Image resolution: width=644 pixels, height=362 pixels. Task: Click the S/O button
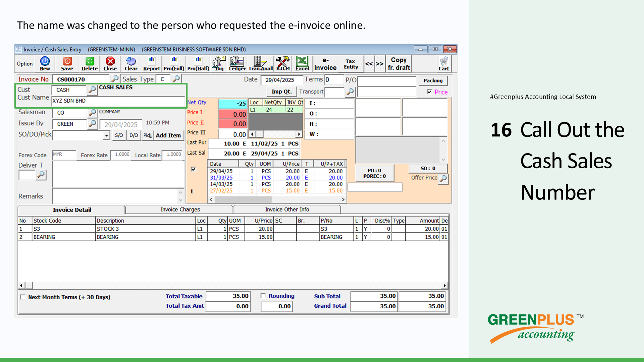pyautogui.click(x=119, y=135)
